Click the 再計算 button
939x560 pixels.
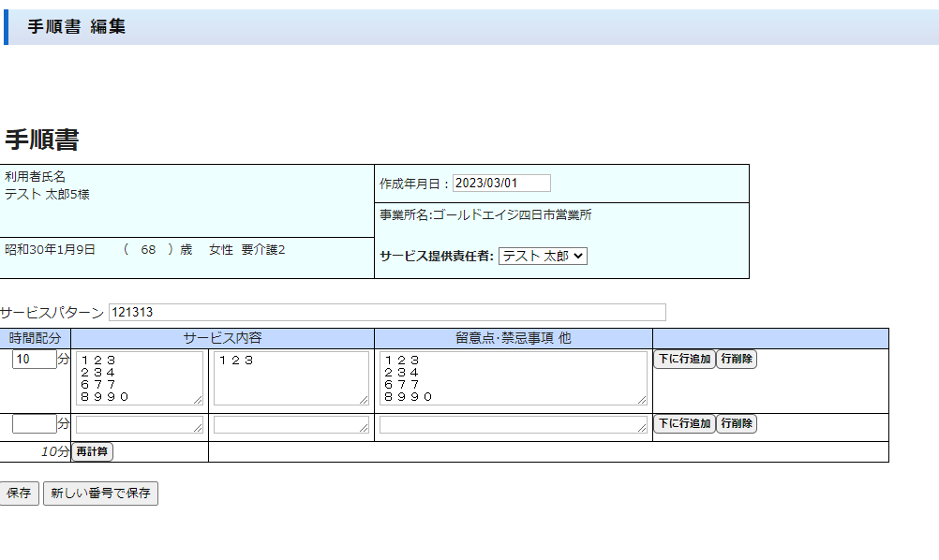(x=92, y=452)
